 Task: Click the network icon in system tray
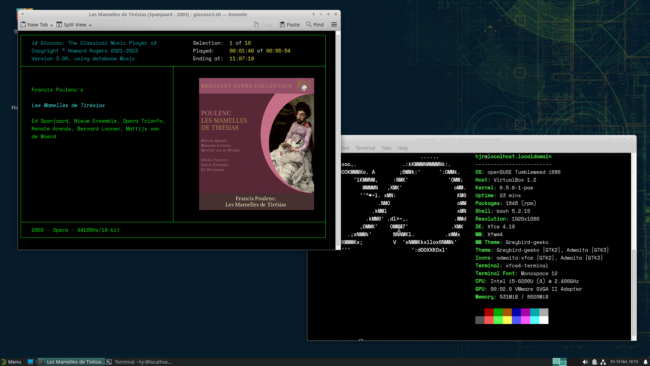603,362
